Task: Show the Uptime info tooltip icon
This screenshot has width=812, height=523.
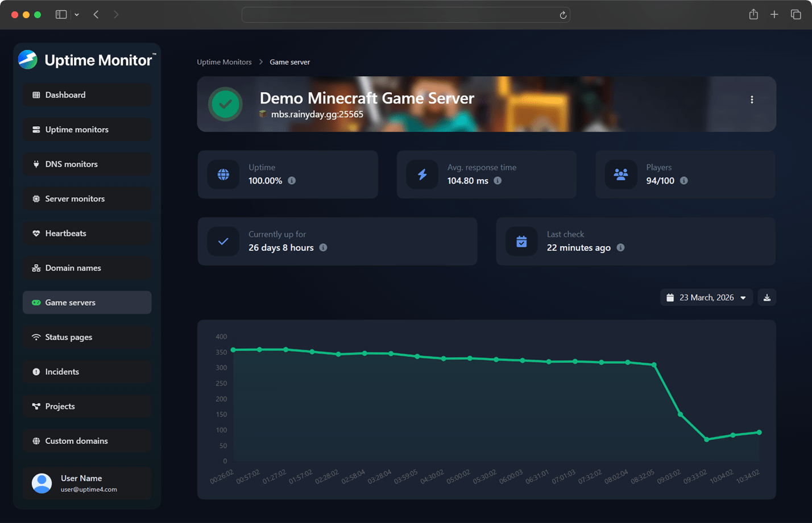Action: coord(292,181)
